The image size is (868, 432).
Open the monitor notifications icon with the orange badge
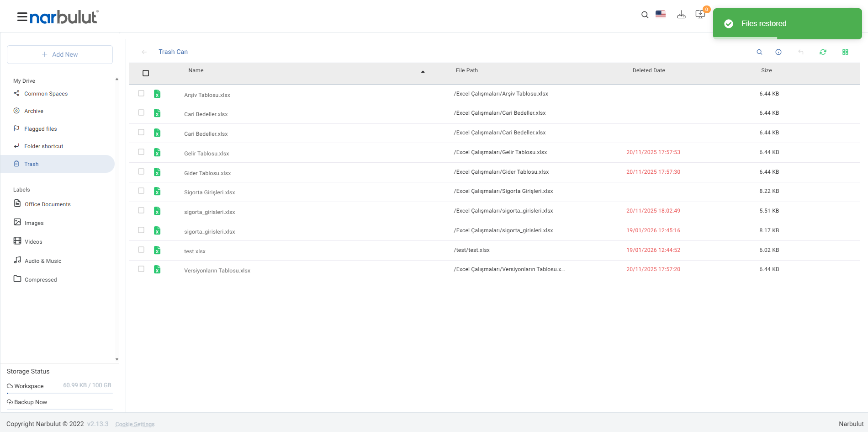click(x=700, y=14)
